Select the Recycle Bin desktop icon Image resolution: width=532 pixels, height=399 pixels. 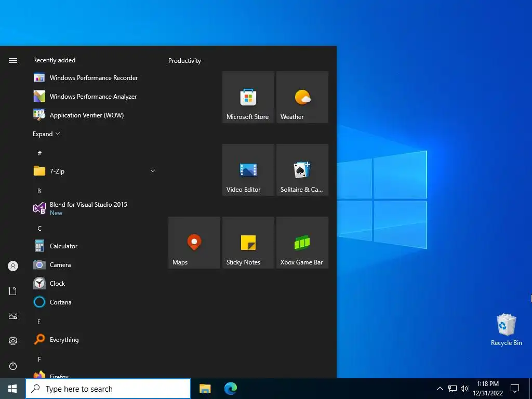[x=506, y=330]
